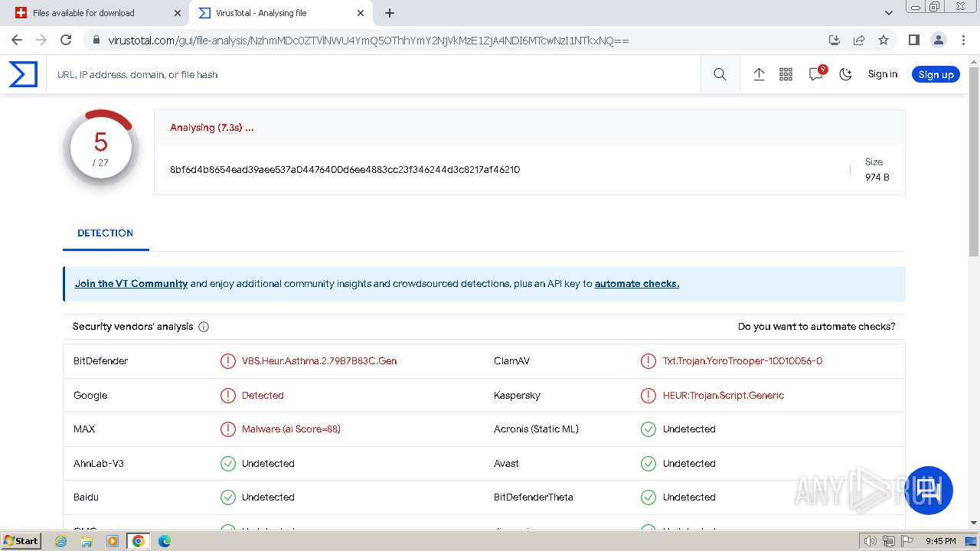
Task: Click Malware (ai Score=88) result text
Action: pos(291,429)
